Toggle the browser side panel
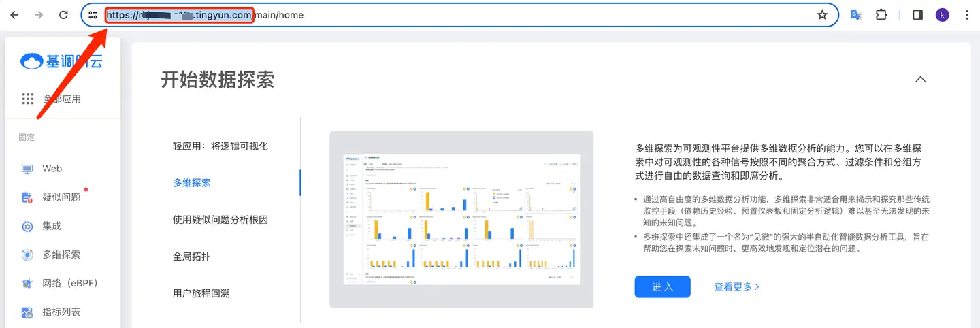The image size is (980, 328). click(917, 15)
